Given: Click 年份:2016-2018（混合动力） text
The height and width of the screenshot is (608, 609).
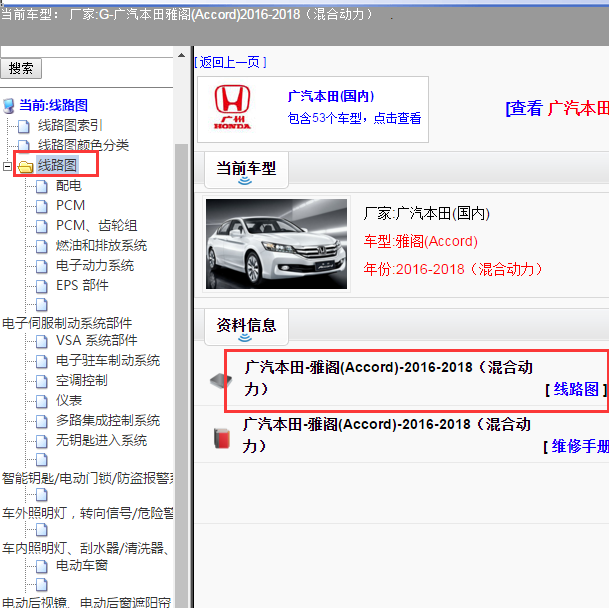Looking at the screenshot, I should click(453, 269).
